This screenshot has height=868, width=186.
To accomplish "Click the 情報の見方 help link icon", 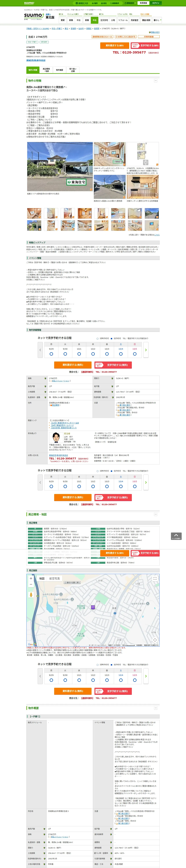I will pyautogui.click(x=150, y=32).
